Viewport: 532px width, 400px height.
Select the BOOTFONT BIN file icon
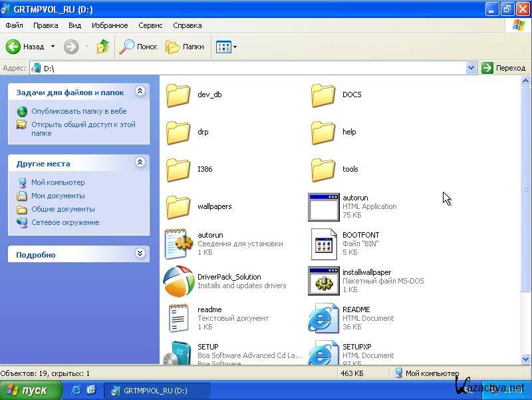(323, 244)
